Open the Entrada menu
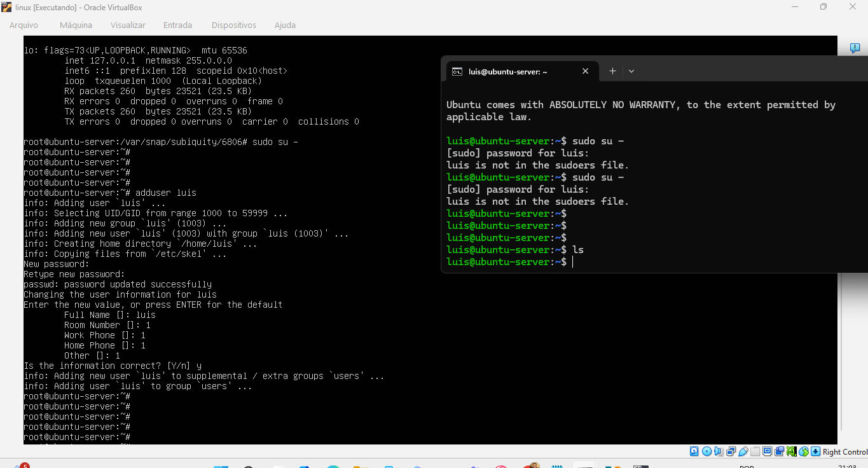868x468 pixels. coord(177,25)
